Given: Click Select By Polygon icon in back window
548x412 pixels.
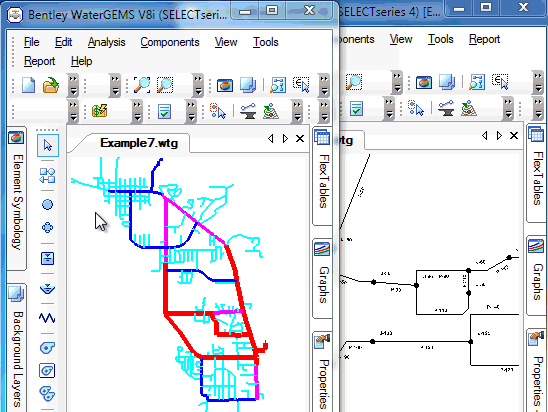Looking at the screenshot, I should click(500, 82).
